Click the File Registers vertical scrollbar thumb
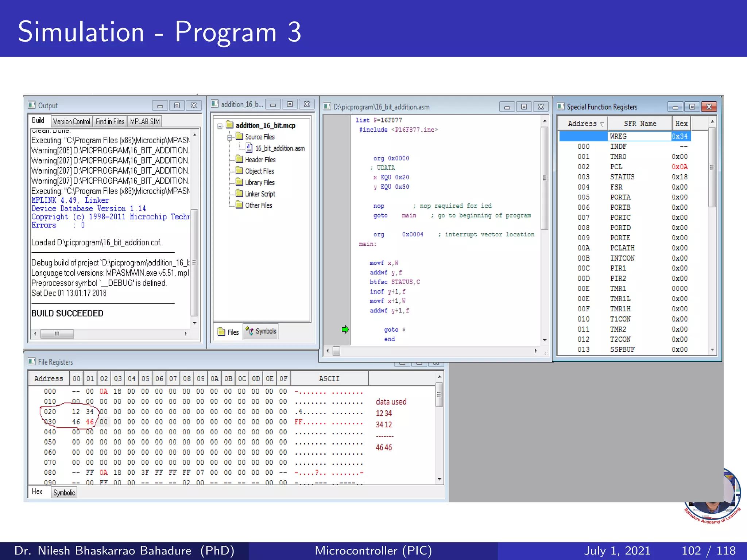Screen dimensions: 747x560 pos(439,394)
